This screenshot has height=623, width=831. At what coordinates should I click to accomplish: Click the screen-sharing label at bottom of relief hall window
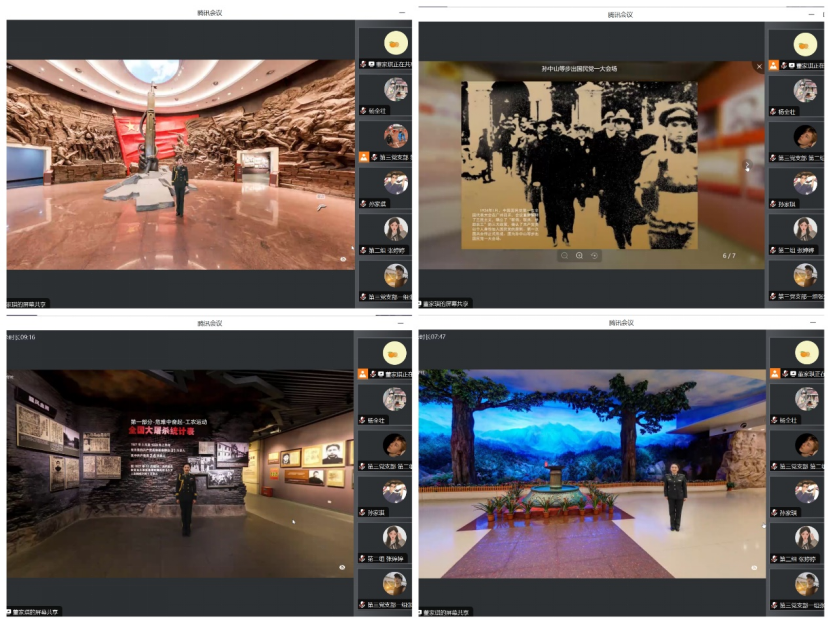pyautogui.click(x=26, y=304)
